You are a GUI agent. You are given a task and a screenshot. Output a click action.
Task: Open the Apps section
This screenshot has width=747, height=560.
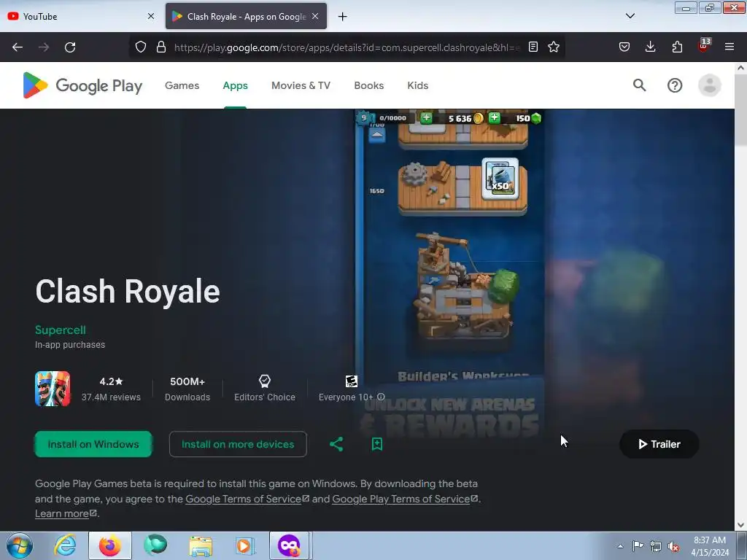[236, 86]
